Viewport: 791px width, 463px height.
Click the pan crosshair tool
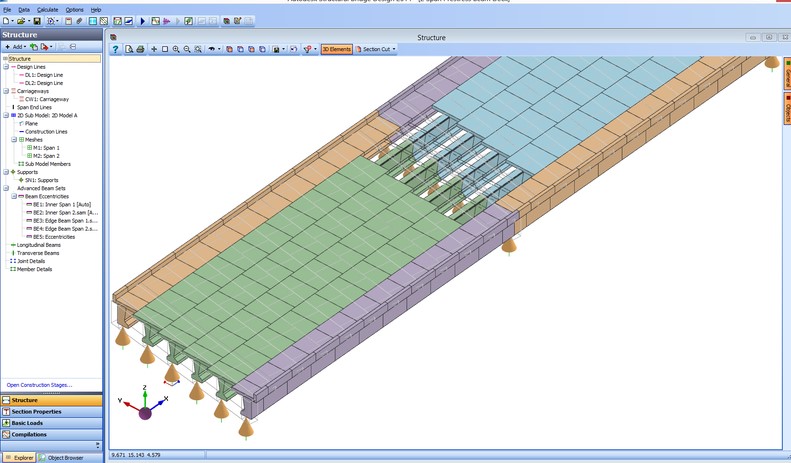[153, 49]
